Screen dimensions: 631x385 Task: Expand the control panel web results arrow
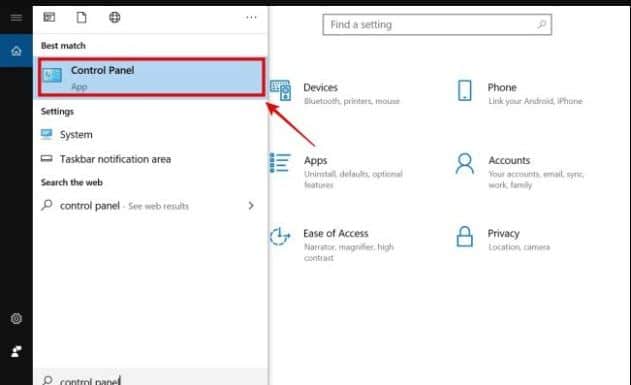(251, 206)
